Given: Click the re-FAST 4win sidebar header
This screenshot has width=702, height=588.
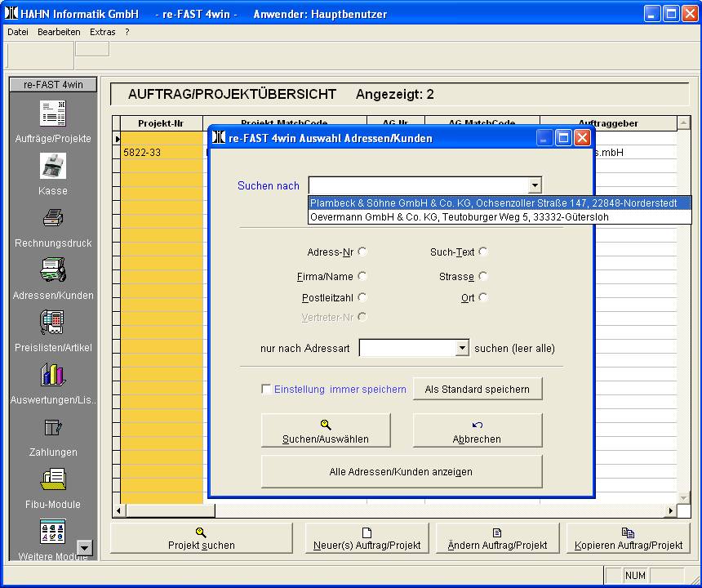Looking at the screenshot, I should point(53,85).
